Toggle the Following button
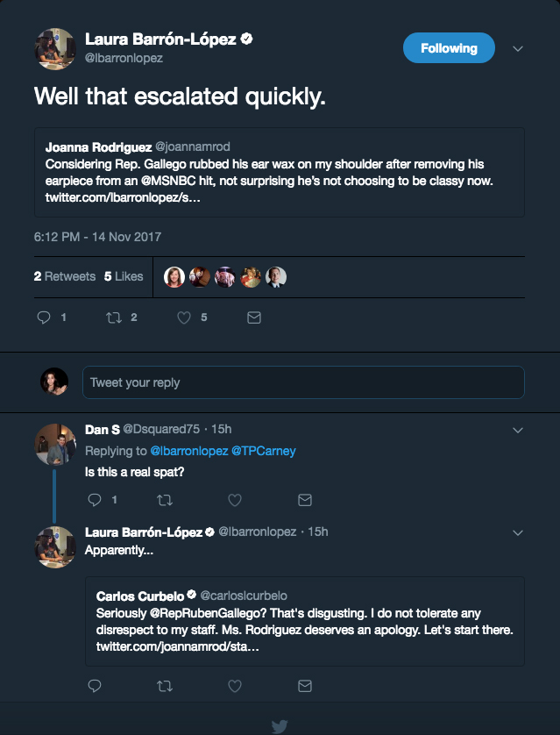 (x=449, y=48)
